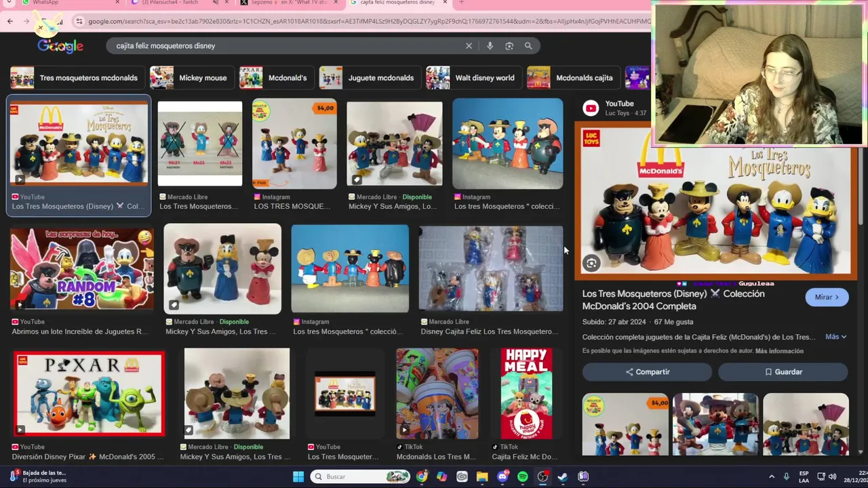Switch to the Pilarsucha4 Twitch tab
Viewport: 868px width, 488px height.
point(179,3)
